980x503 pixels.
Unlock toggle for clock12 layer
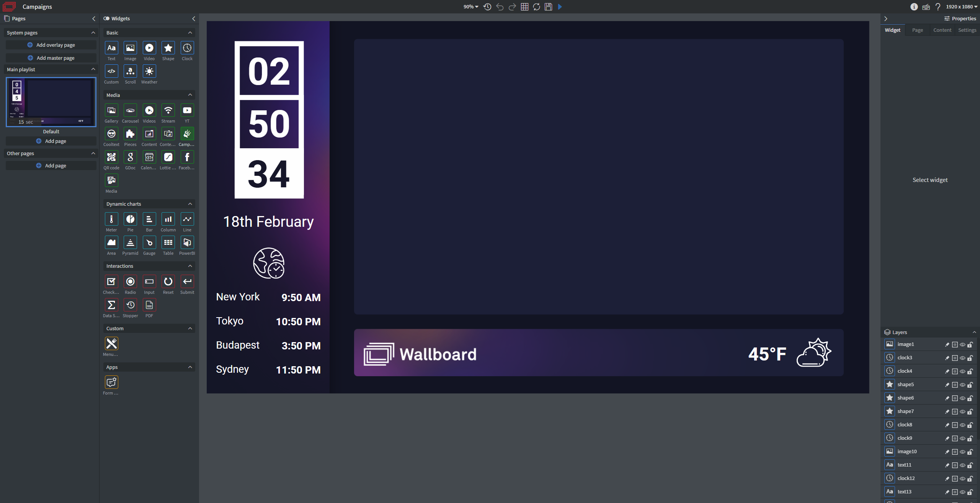point(970,479)
